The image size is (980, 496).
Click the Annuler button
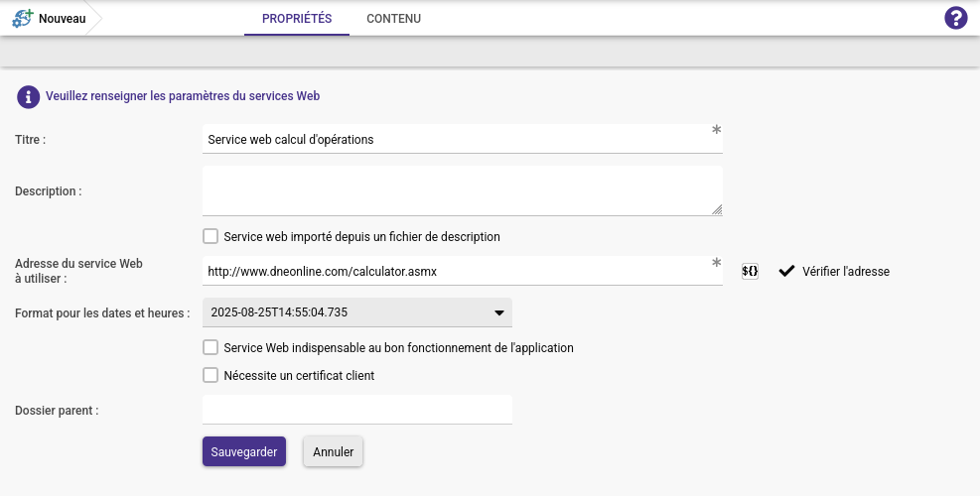pos(334,452)
